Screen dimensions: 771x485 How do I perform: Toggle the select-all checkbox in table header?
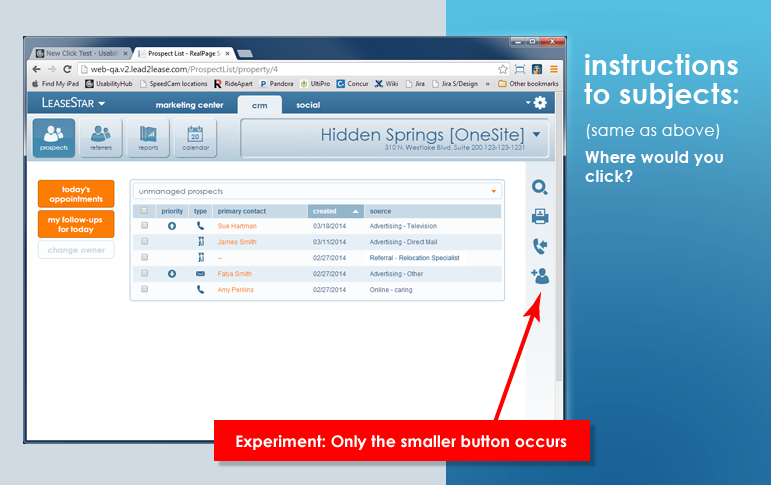[145, 211]
